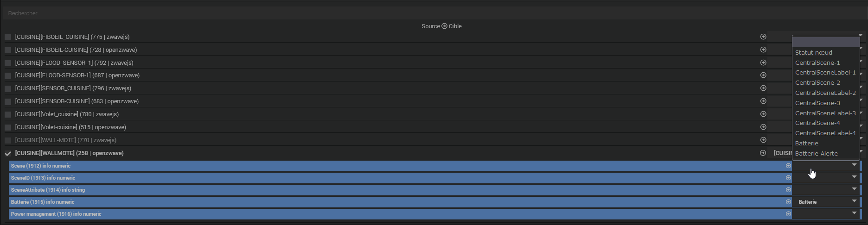This screenshot has height=225, width=868.
Task: Select the FLOOD-SENSOR-1 (687 | openzwave) row label
Action: (x=77, y=75)
